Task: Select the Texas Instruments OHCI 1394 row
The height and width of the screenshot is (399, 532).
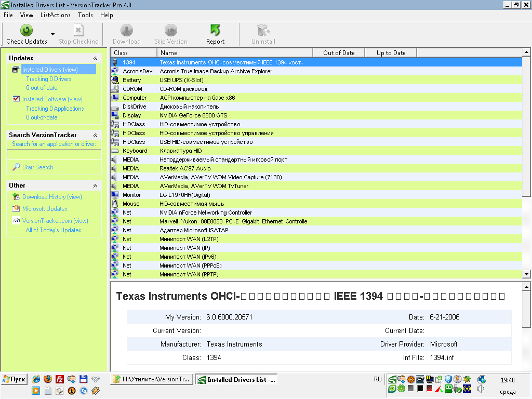Action: point(316,62)
